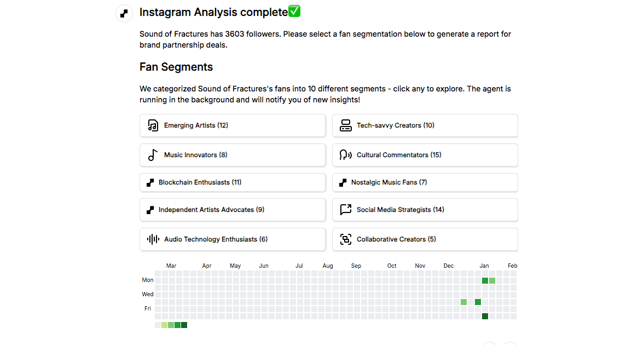Click the Collaborative Creators group icon
Viewport: 644px width, 345px height.
(x=345, y=239)
